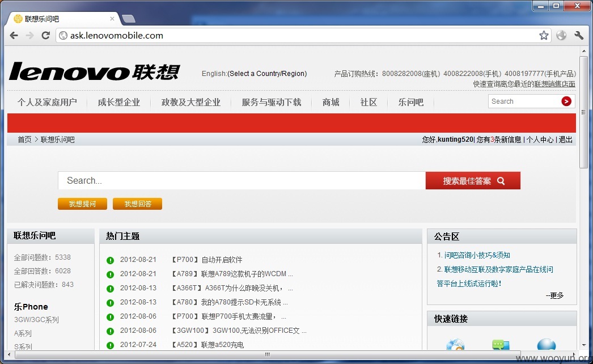Click the 已解决问题数：843 statistic
The width and height of the screenshot is (593, 364).
(x=44, y=285)
